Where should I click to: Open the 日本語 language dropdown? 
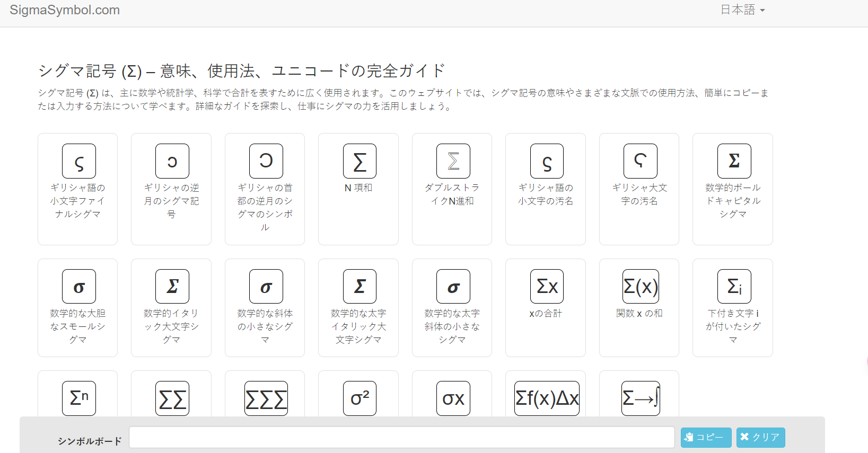point(742,10)
